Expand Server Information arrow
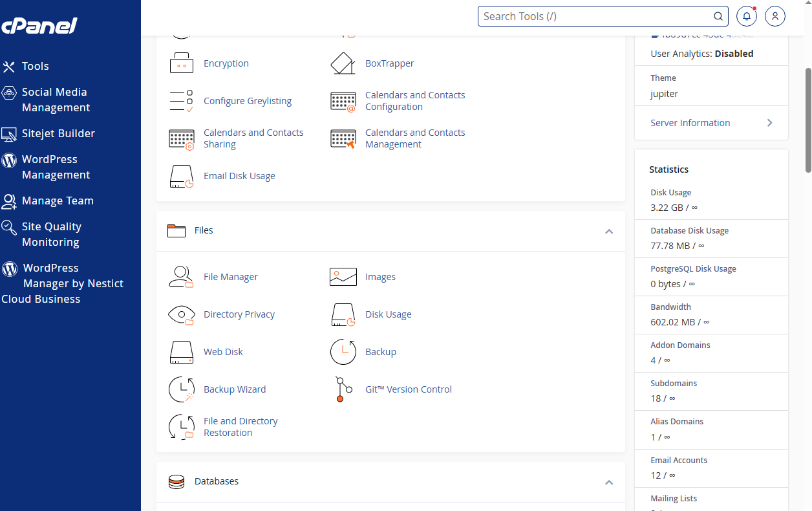Image resolution: width=812 pixels, height=511 pixels. coord(769,123)
